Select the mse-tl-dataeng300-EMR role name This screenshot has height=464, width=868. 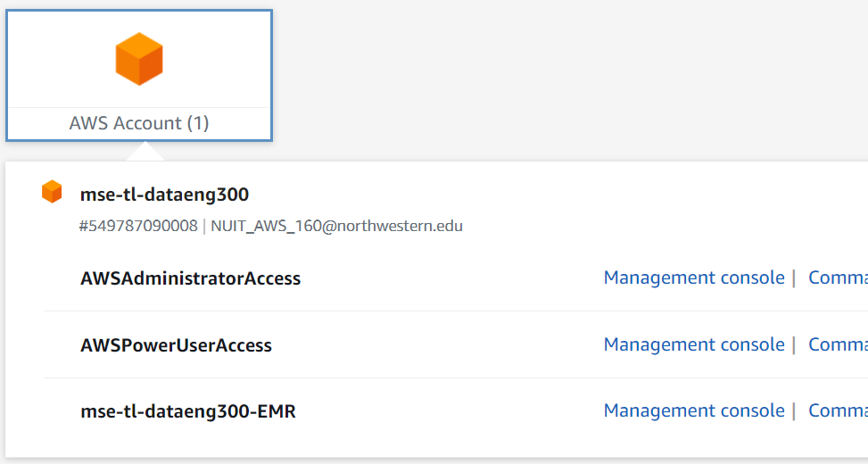tap(187, 411)
